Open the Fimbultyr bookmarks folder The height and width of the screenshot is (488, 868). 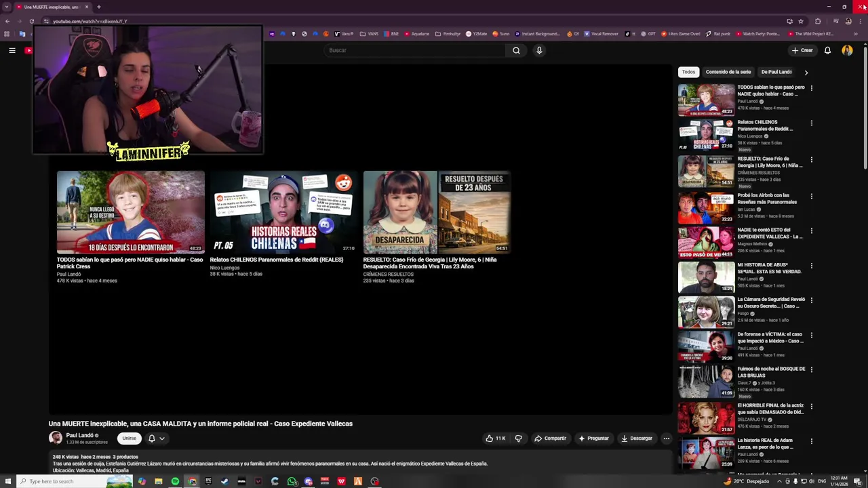[x=448, y=34]
